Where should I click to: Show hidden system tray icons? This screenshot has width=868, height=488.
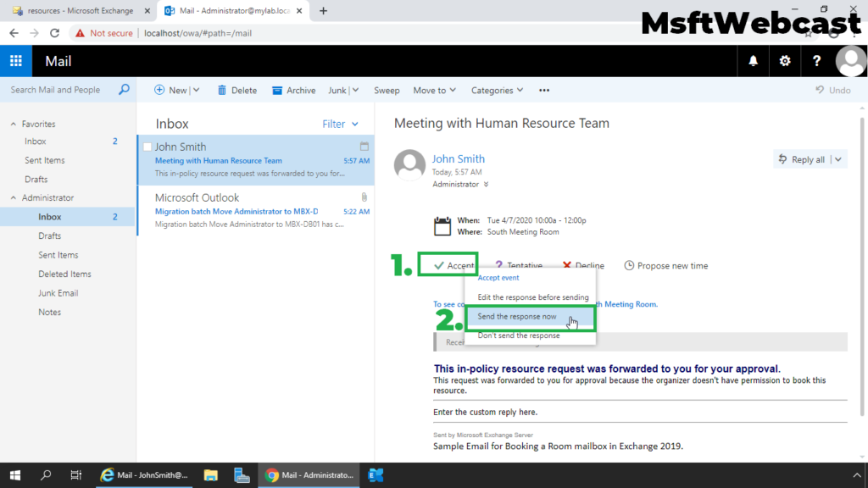[x=856, y=475]
